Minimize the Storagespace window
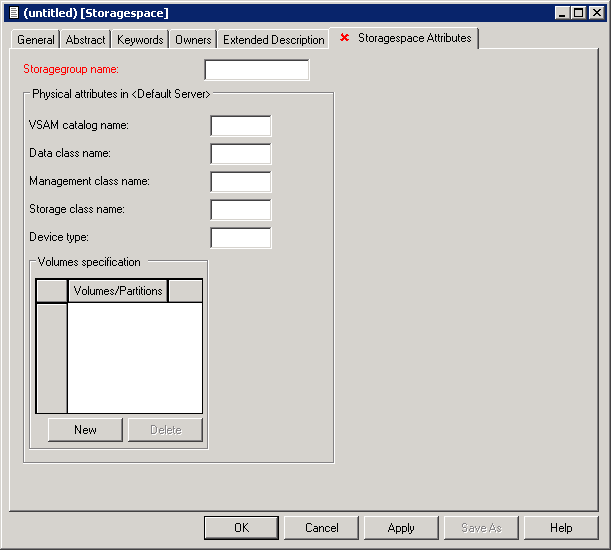Viewport: 611px width, 550px height. pos(562,13)
